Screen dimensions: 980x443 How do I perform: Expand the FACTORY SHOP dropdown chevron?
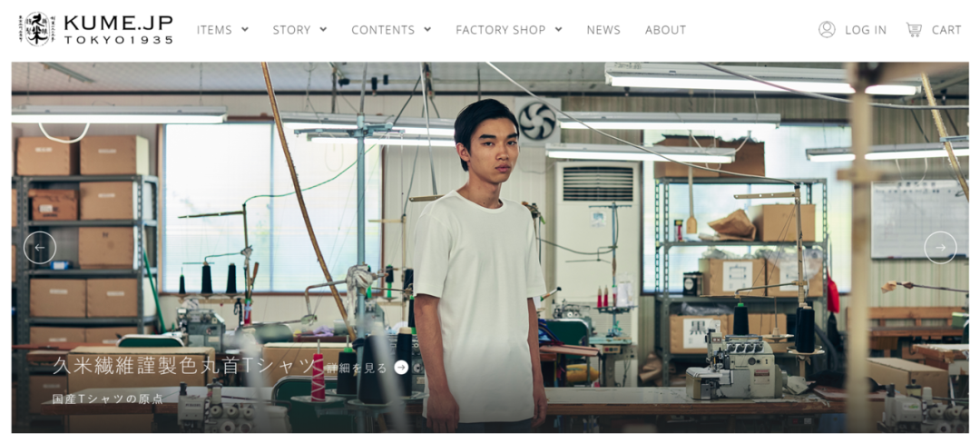558,29
